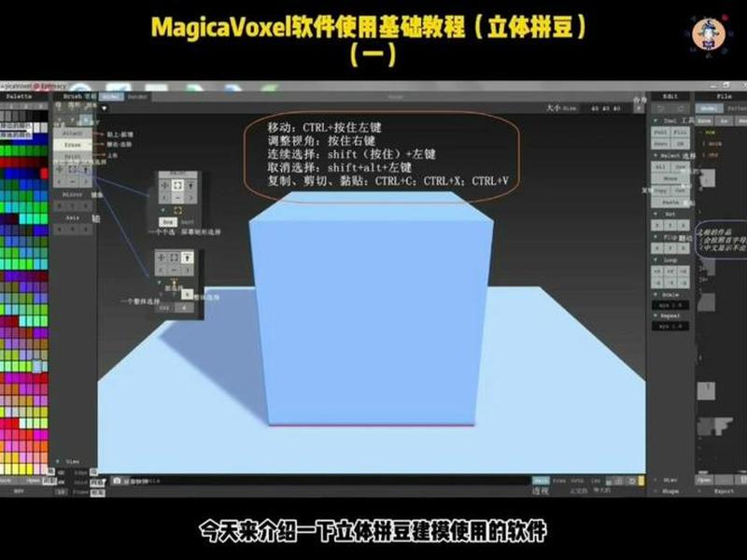Pick the Box Select tool in Brush panel
The width and height of the screenshot is (747, 560).
73,170
